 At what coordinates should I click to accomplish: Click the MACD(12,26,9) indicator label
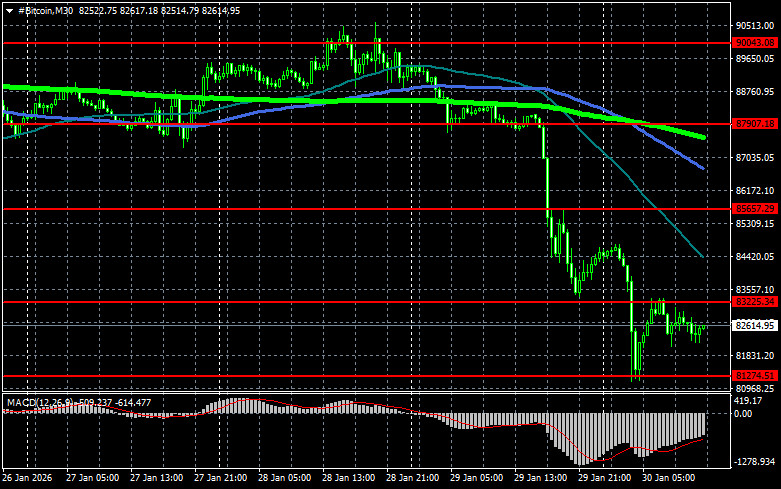click(41, 402)
